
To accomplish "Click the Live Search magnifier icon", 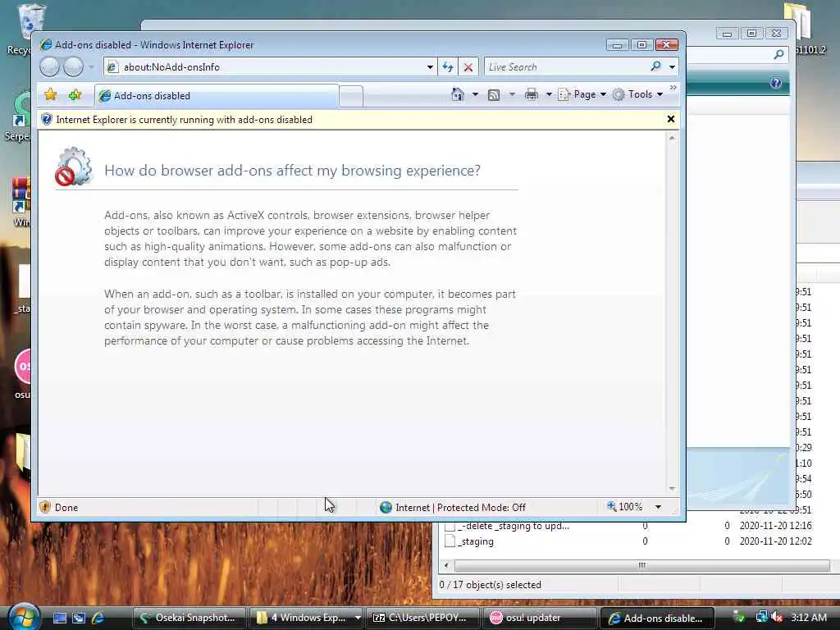I will 655,66.
